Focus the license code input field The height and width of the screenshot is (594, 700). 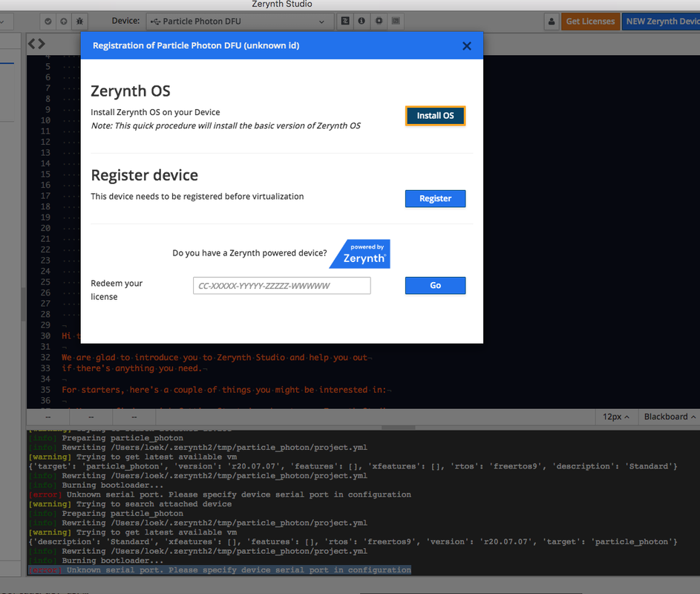[281, 286]
